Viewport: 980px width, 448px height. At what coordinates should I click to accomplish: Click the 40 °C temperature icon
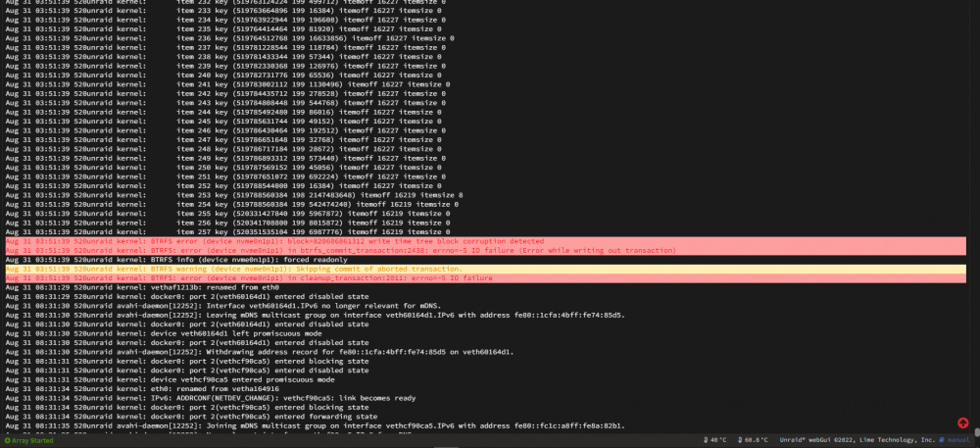pyautogui.click(x=706, y=440)
